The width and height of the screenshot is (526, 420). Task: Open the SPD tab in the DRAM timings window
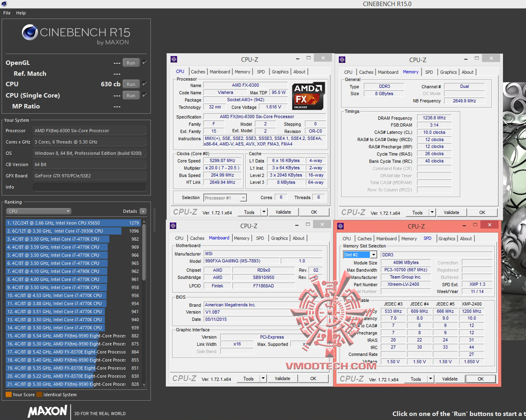click(x=429, y=72)
